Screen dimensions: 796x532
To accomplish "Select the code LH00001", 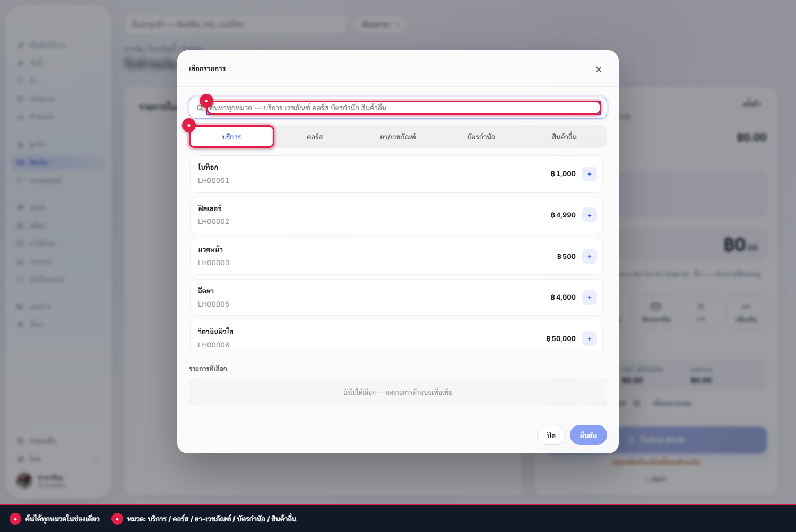I will coord(213,180).
